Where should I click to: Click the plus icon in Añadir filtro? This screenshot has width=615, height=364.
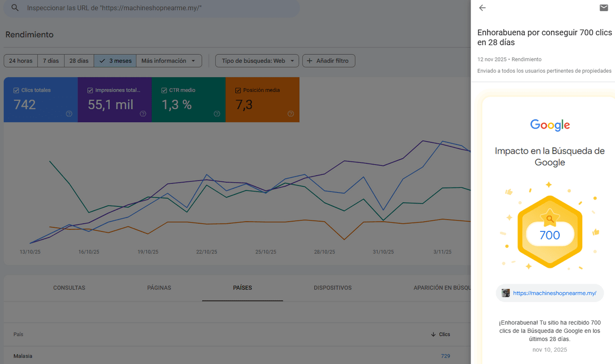309,61
